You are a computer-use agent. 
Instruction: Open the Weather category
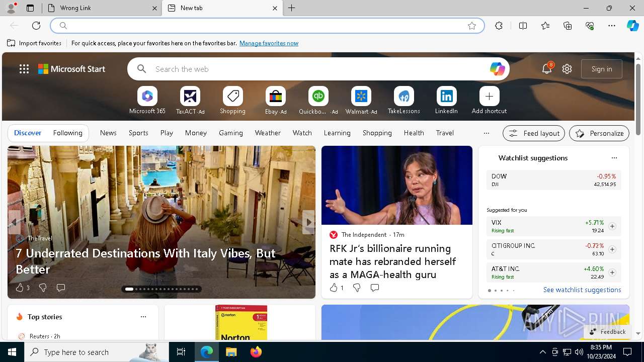(268, 133)
